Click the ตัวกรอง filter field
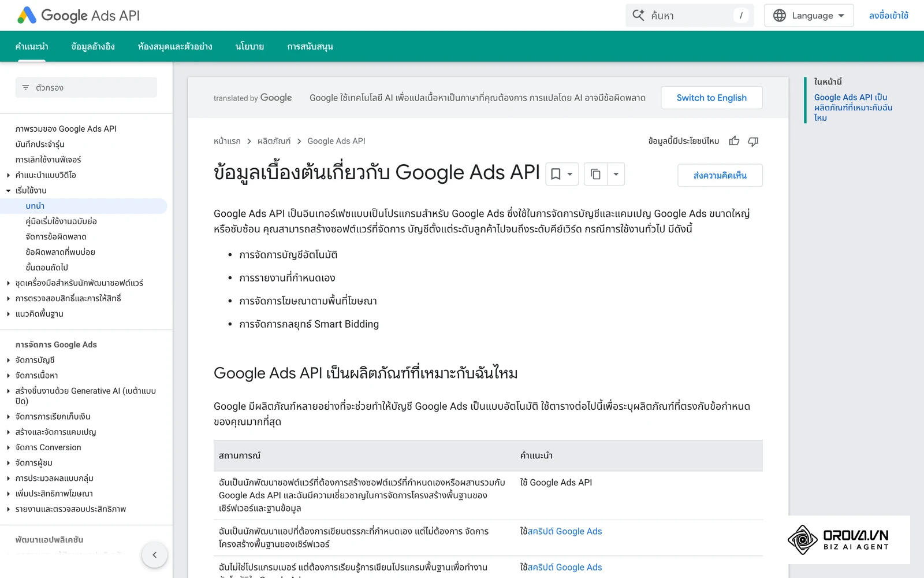Image resolution: width=924 pixels, height=578 pixels. [x=86, y=88]
